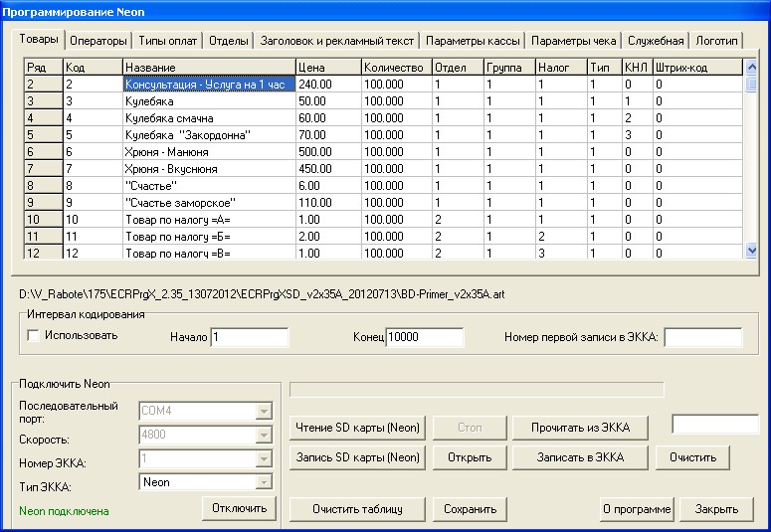771x532 pixels.
Task: Select the "Счастье заморское" cell
Action: click(x=209, y=203)
